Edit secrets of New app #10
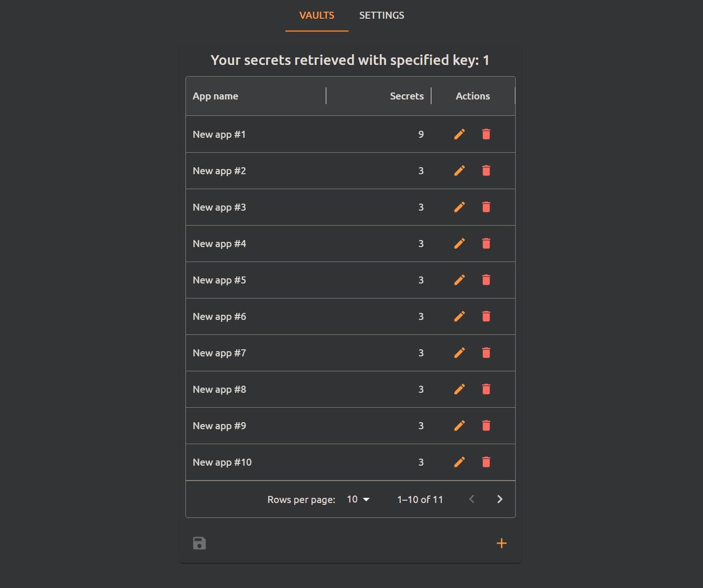The height and width of the screenshot is (588, 703). (459, 462)
